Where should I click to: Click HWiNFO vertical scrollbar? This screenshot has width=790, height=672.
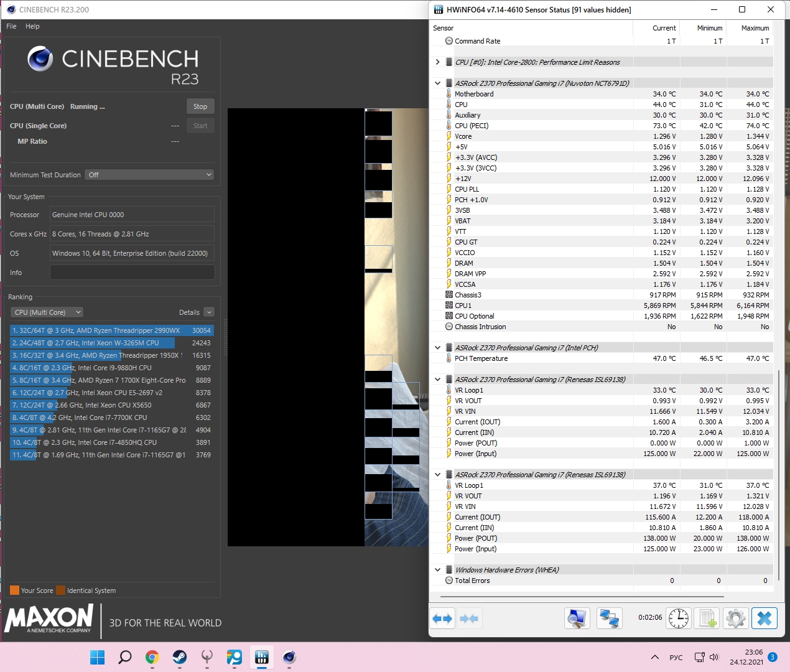pyautogui.click(x=779, y=475)
